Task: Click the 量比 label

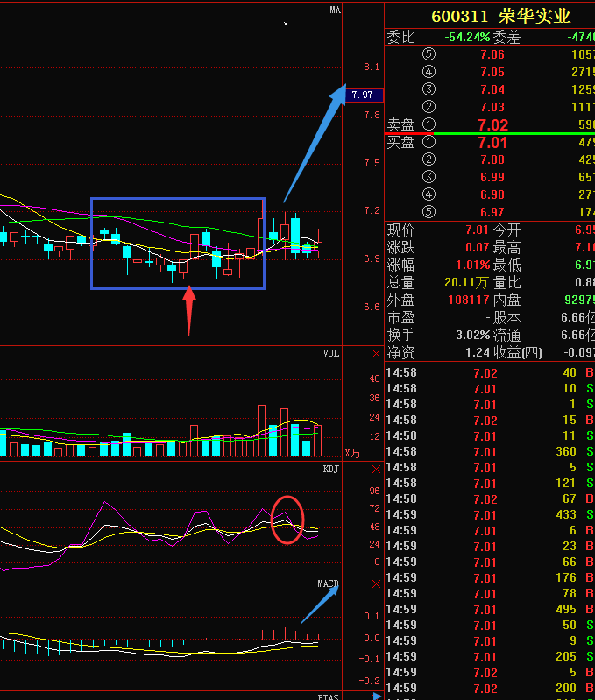Action: 507,283
